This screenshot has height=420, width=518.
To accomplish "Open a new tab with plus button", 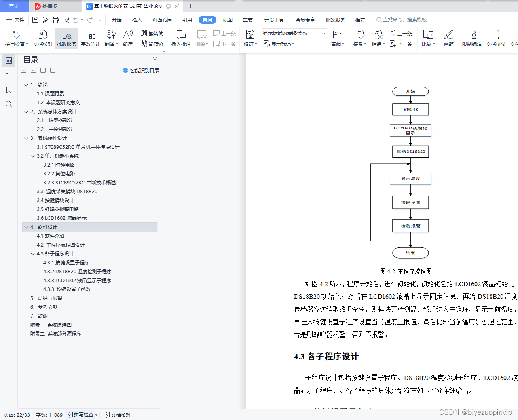I will click(x=190, y=6).
